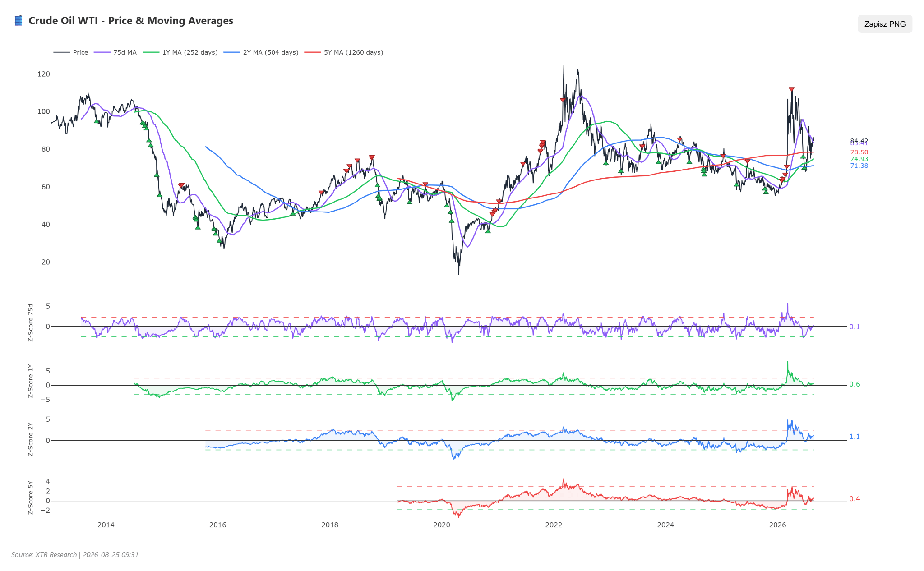
Task: Click the −5 tick on Z-Score 1Y axis
Action: [x=45, y=400]
